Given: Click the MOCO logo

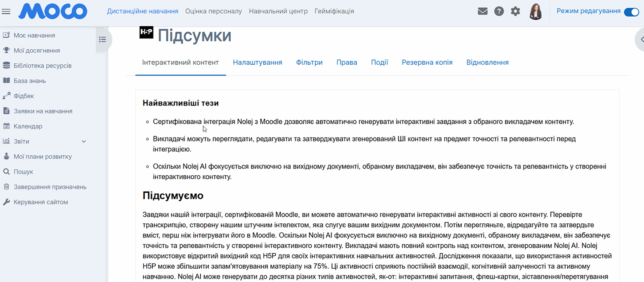Looking at the screenshot, I should point(52,12).
